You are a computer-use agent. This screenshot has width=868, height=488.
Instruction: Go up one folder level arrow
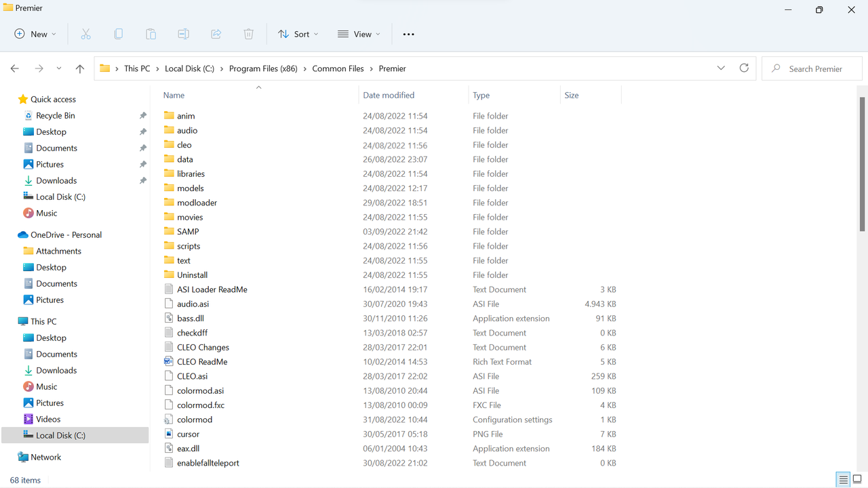(x=80, y=68)
